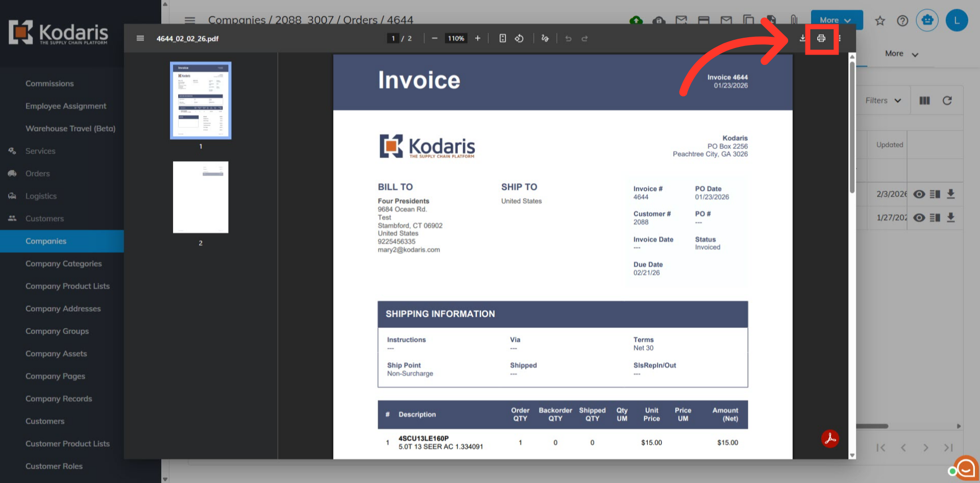Download the invoice PDF from viewer toolbar
This screenshot has height=483, width=980.
click(x=802, y=38)
